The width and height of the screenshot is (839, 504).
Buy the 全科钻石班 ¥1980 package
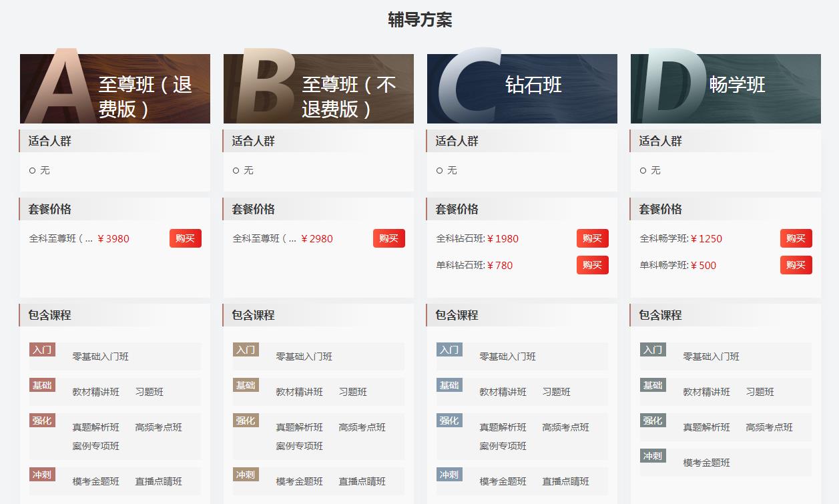pyautogui.click(x=593, y=238)
